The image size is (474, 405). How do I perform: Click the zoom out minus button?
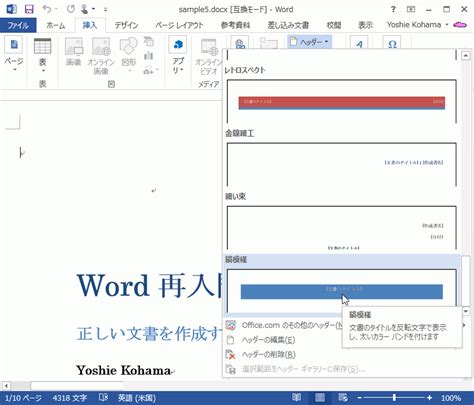point(359,398)
